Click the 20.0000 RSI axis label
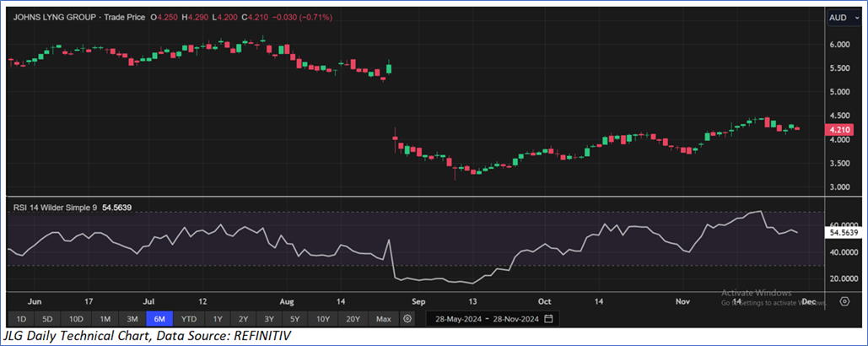This screenshot has width=868, height=346. [x=843, y=279]
